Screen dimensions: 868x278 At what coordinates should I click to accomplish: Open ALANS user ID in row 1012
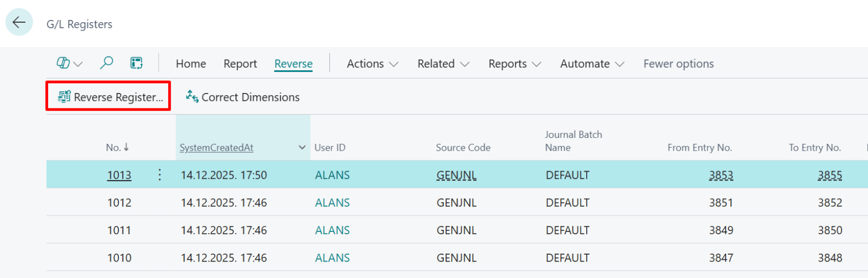[x=332, y=203]
